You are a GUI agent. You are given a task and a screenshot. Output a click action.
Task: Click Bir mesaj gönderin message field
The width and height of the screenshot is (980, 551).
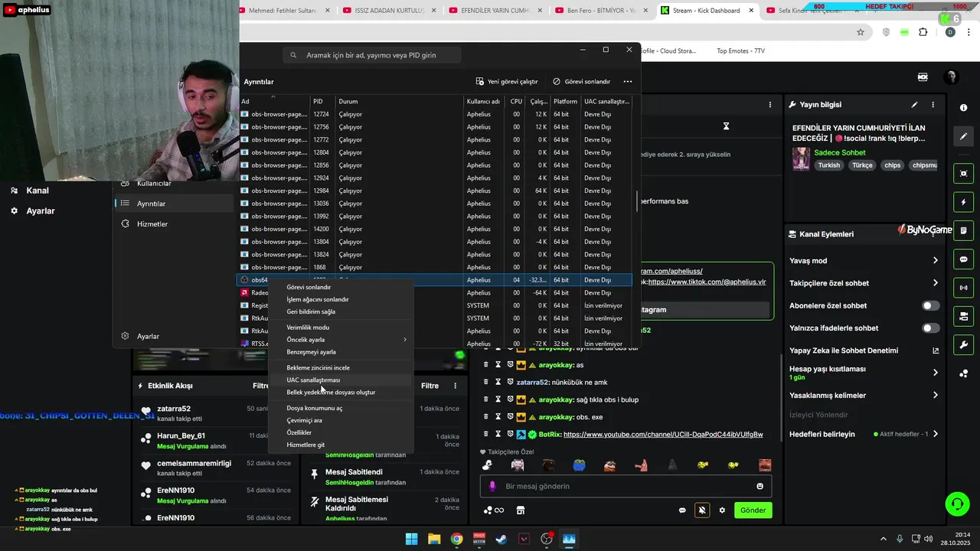click(x=626, y=486)
